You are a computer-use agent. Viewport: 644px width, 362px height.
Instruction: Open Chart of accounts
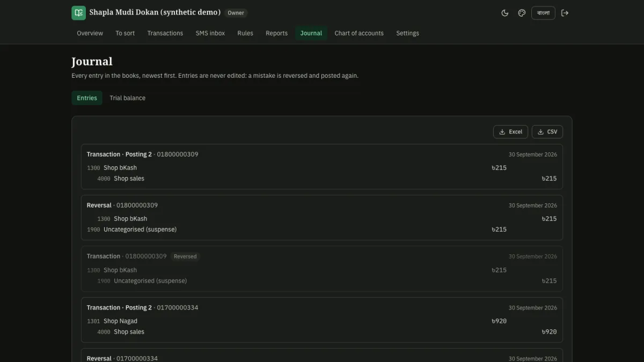[359, 33]
